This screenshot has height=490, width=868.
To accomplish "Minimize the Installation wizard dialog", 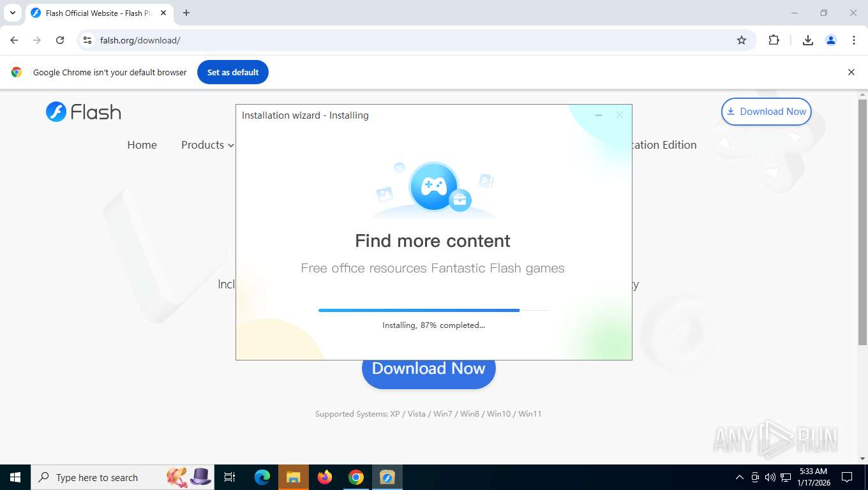I will point(599,115).
